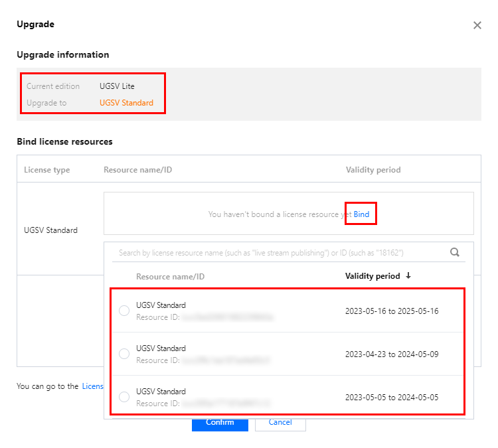Select resource valid 2023-04-23 to 2024-05-09
Image resolution: width=498 pixels, height=448 pixels.
coord(124,354)
